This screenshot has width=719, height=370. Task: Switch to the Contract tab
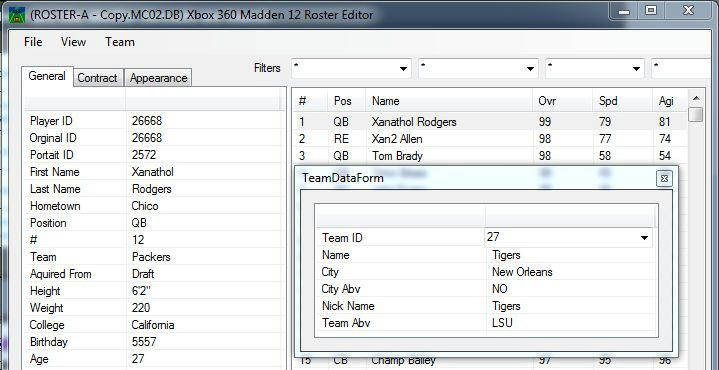98,78
